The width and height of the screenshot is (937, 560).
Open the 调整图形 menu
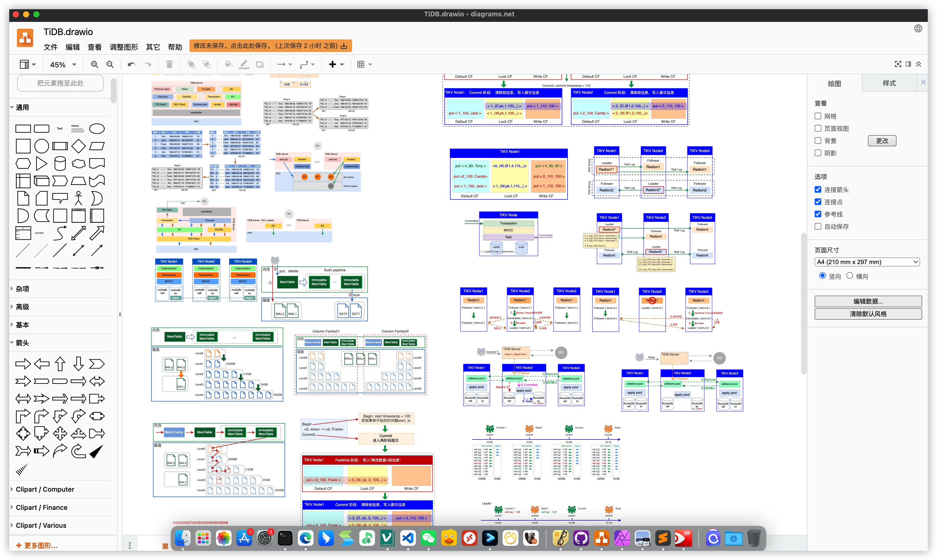[x=124, y=47]
